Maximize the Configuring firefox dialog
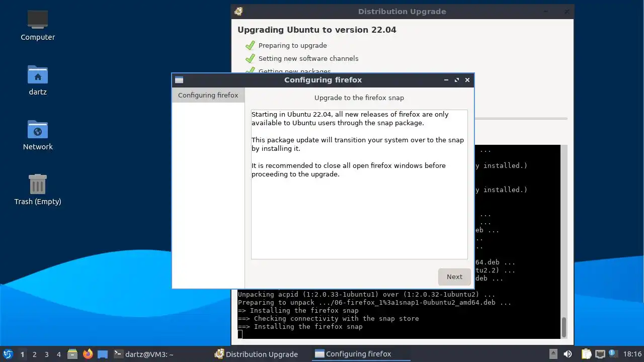This screenshot has width=644, height=362. [x=457, y=80]
